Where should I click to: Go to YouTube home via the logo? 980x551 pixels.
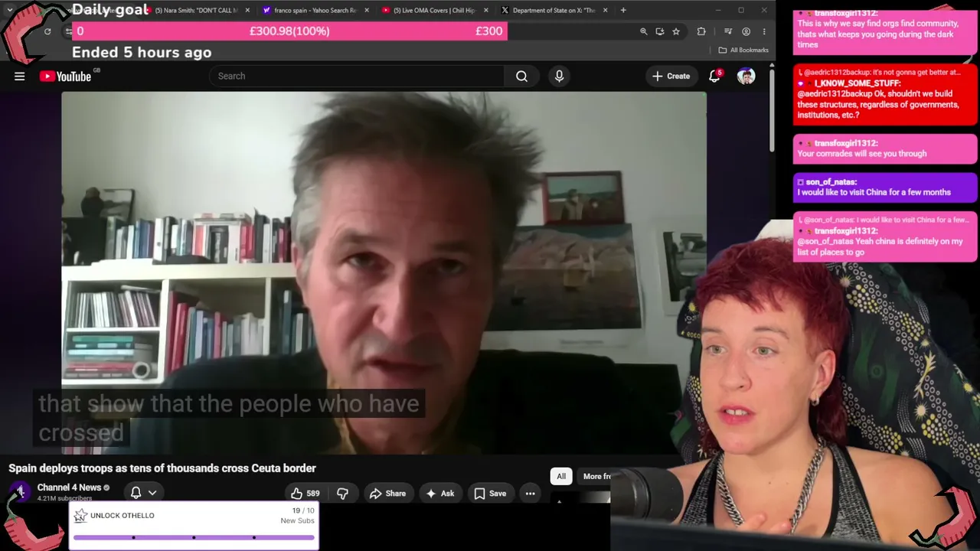pyautogui.click(x=66, y=76)
